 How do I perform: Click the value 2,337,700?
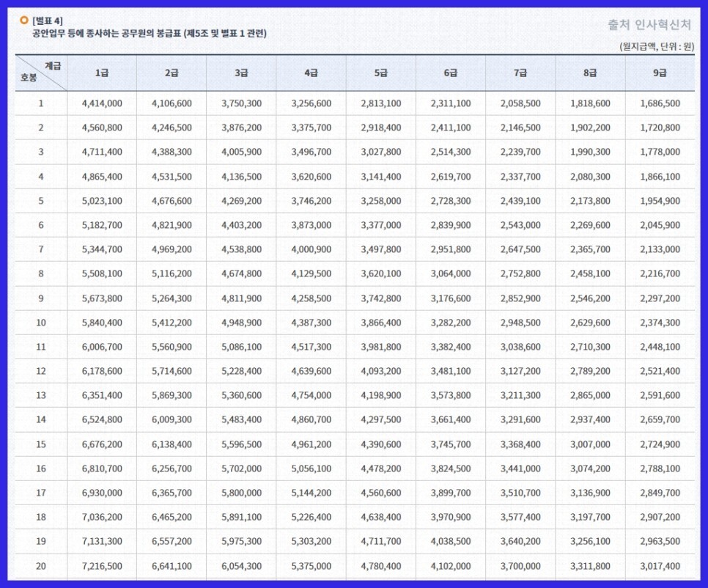point(520,177)
